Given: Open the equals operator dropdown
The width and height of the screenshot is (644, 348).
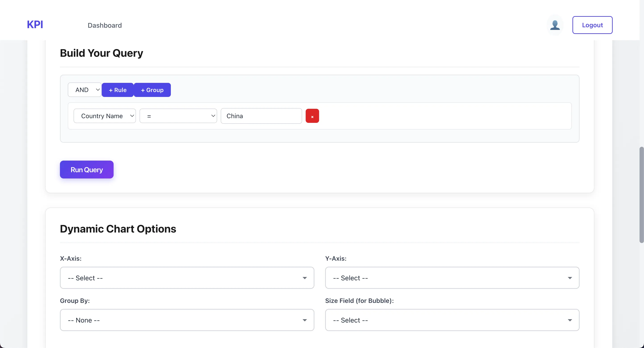Looking at the screenshot, I should point(178,116).
